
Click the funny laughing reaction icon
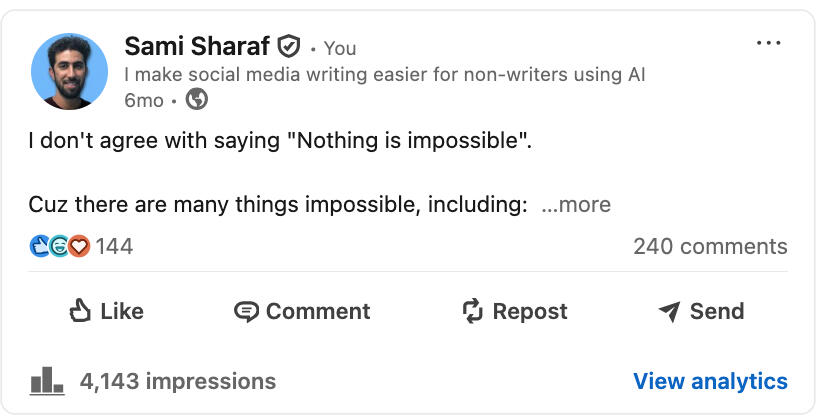pyautogui.click(x=59, y=246)
